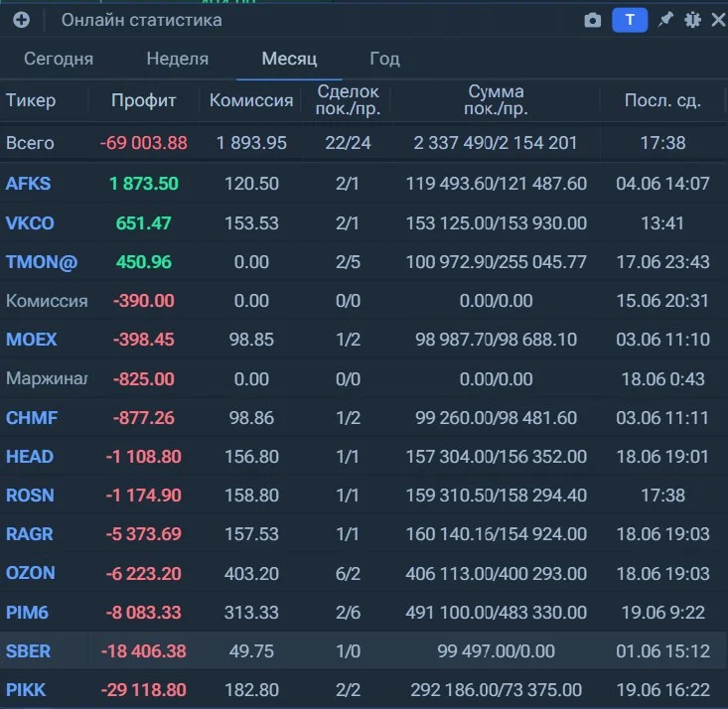Screen dimensions: 728x709
Task: Open the OZON ticker link
Action: pos(30,573)
